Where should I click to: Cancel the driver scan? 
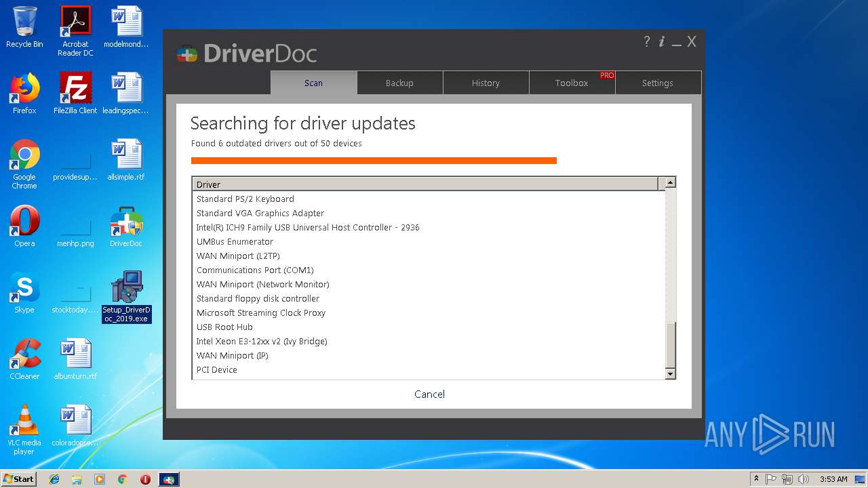429,394
